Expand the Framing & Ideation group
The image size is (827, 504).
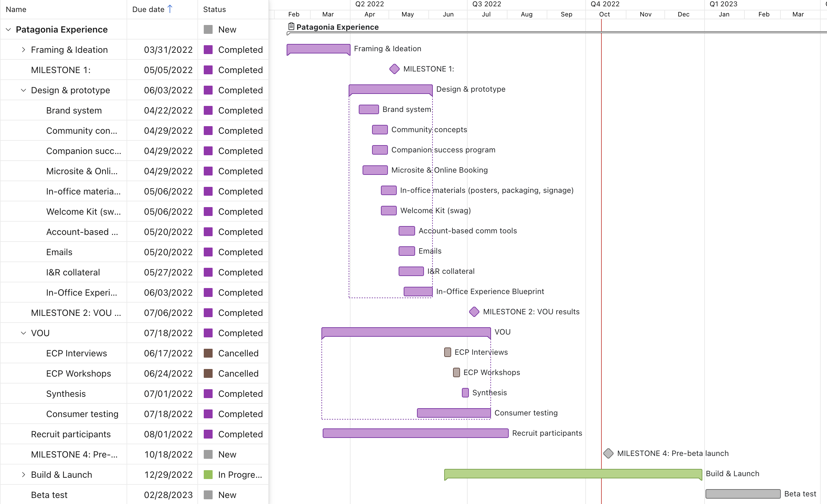click(x=23, y=50)
